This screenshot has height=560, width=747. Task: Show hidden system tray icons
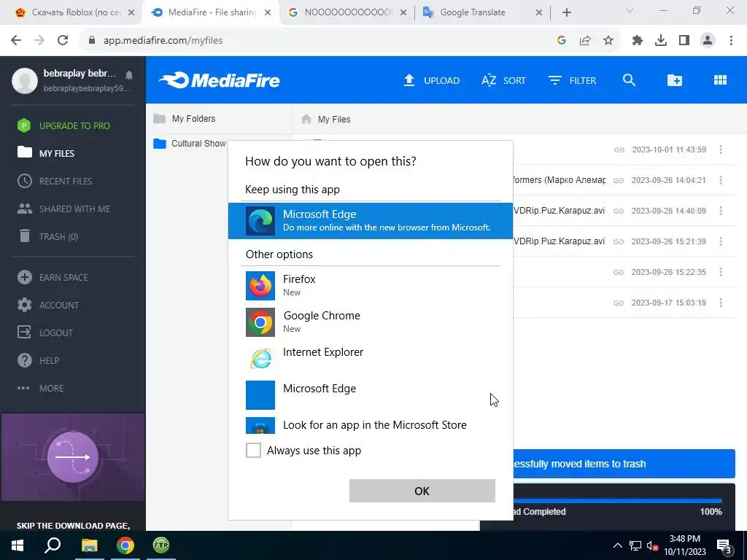tap(617, 545)
